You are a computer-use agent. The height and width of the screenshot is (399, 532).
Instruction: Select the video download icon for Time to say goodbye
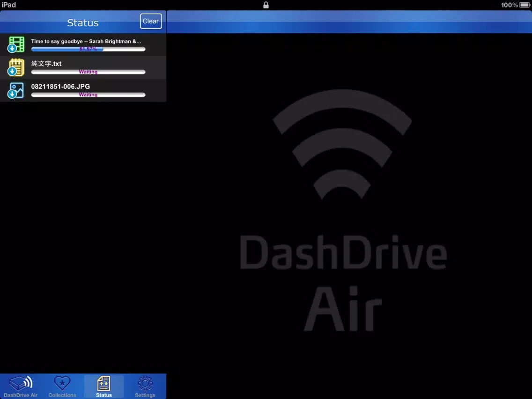(16, 44)
